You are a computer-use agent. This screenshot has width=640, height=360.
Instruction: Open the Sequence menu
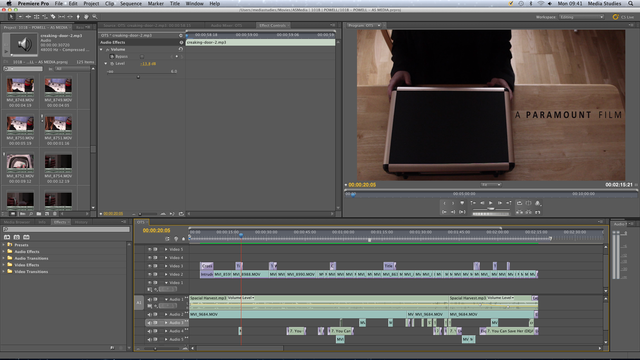(131, 3)
